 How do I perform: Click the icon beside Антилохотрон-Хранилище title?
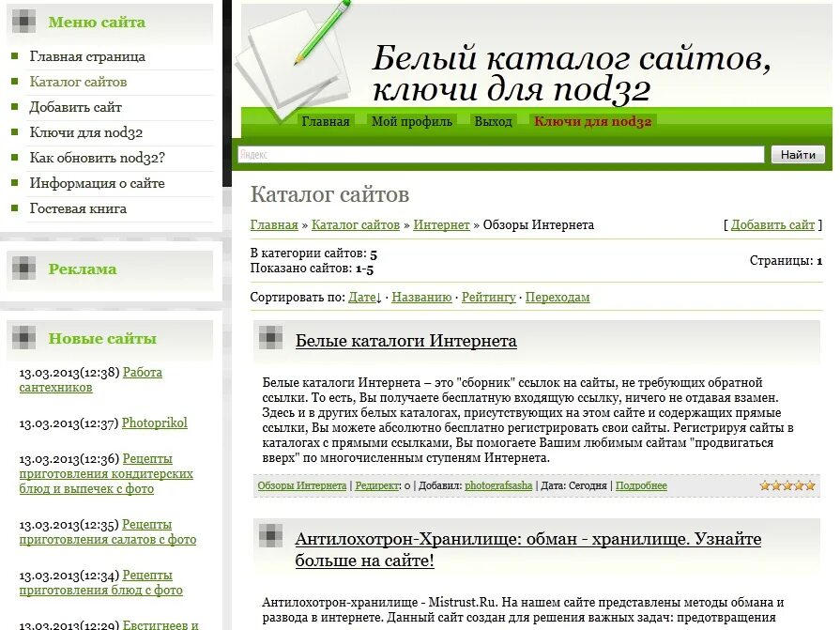pyautogui.click(x=270, y=536)
